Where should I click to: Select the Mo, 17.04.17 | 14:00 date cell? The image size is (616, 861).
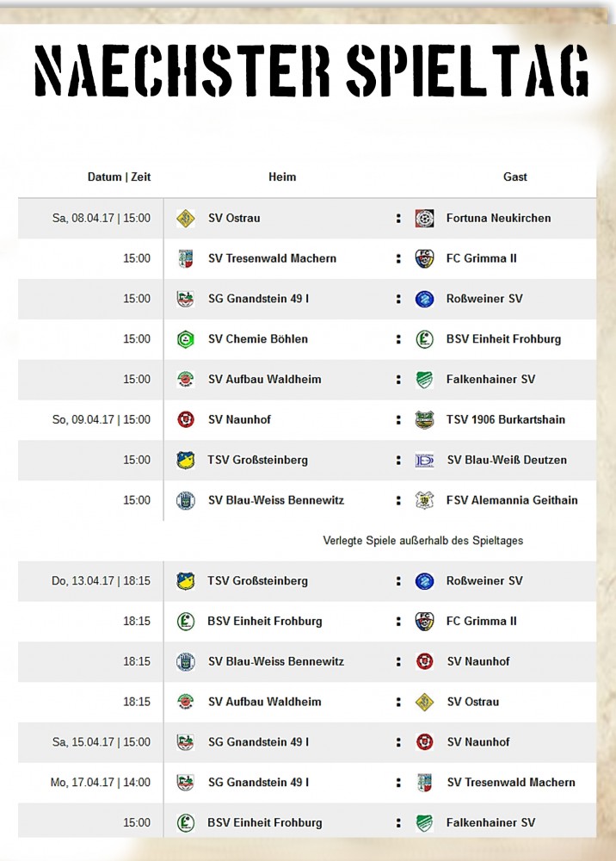pyautogui.click(x=101, y=783)
